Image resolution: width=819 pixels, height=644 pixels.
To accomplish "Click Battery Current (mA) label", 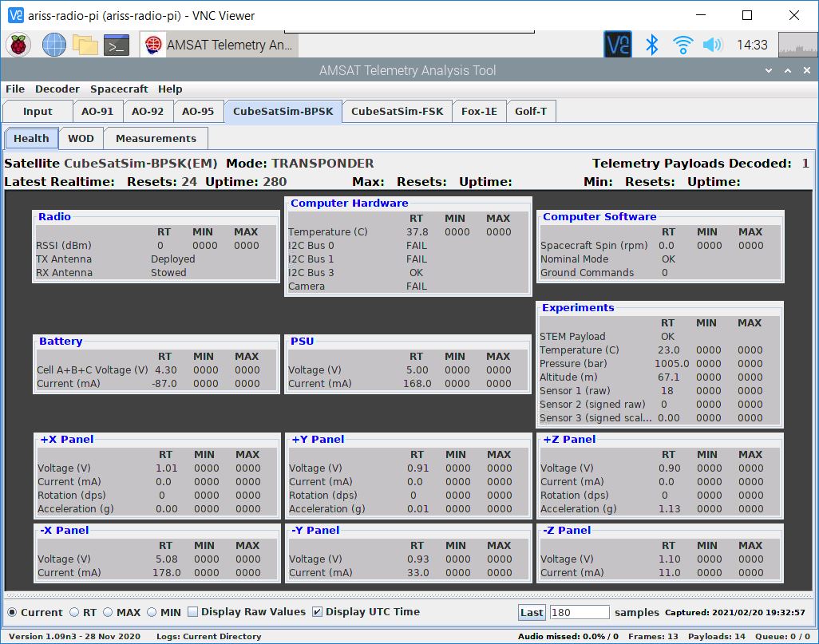I will point(69,383).
